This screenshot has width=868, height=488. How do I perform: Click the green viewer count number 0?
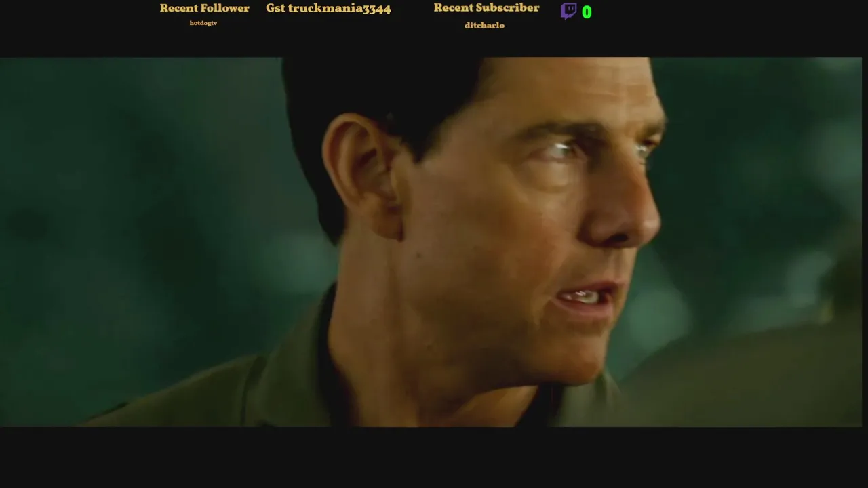[587, 12]
